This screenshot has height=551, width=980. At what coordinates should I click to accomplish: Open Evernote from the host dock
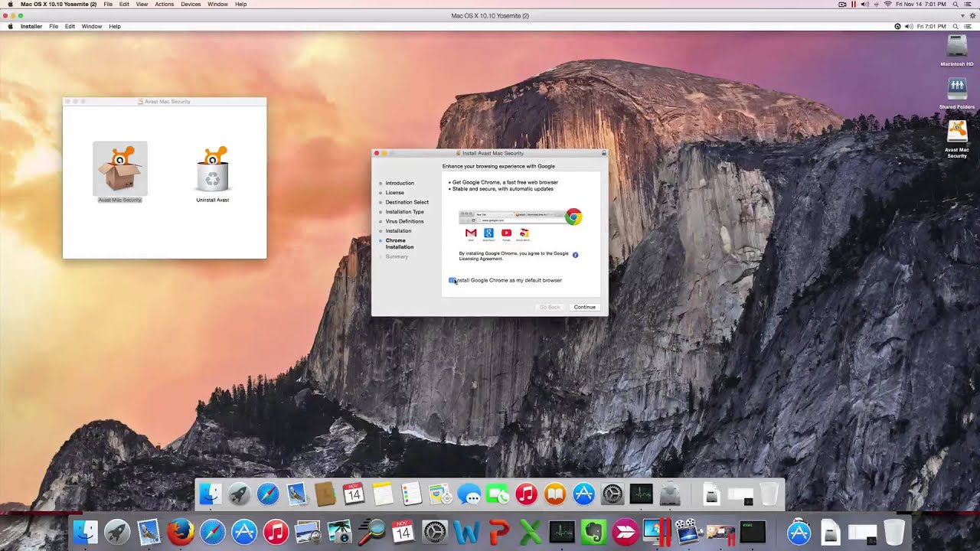tap(593, 532)
